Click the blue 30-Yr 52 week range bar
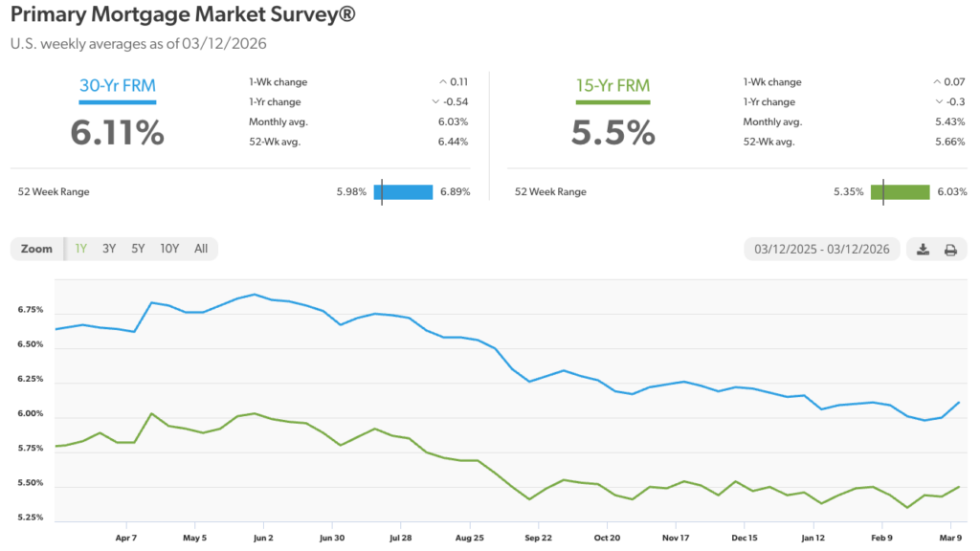980x551 pixels. 403,191
